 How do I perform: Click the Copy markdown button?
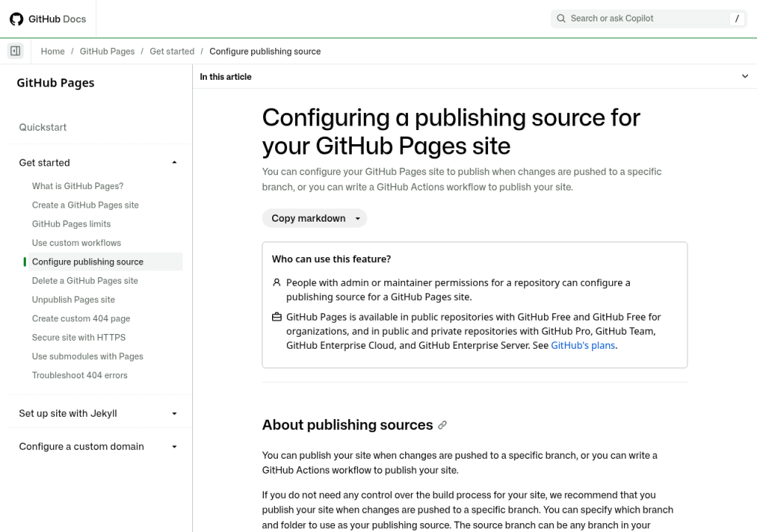click(308, 218)
